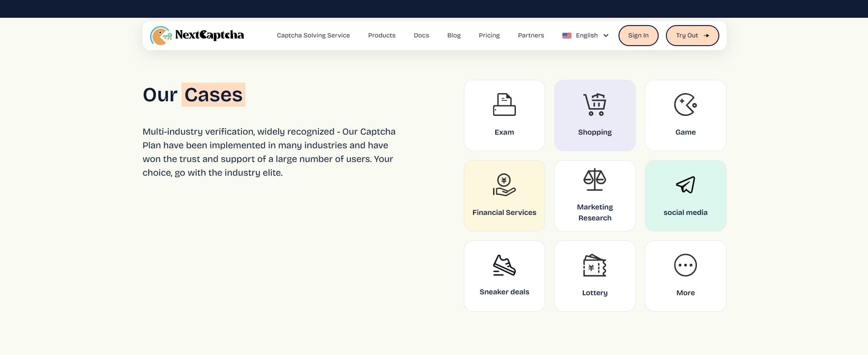Screen dimensions: 868x355
Task: Open the Products menu item
Action: click(382, 36)
